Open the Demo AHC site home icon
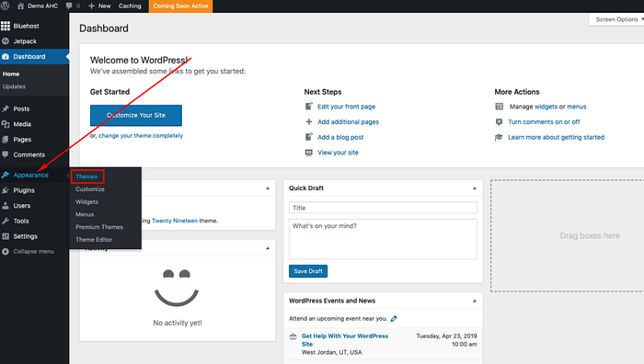The width and height of the screenshot is (644, 364). pos(20,6)
